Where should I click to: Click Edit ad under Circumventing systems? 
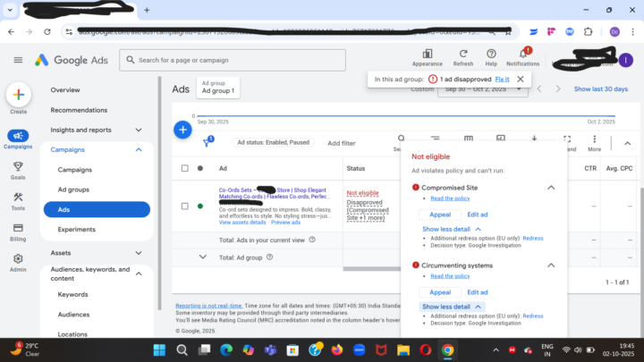pyautogui.click(x=478, y=292)
